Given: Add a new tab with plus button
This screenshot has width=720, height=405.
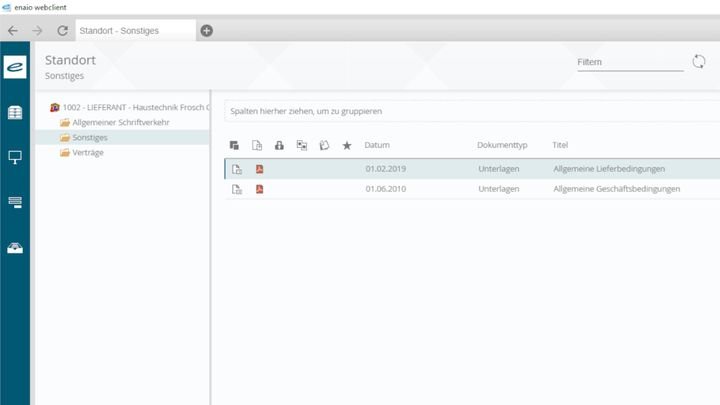Looking at the screenshot, I should pyautogui.click(x=207, y=30).
